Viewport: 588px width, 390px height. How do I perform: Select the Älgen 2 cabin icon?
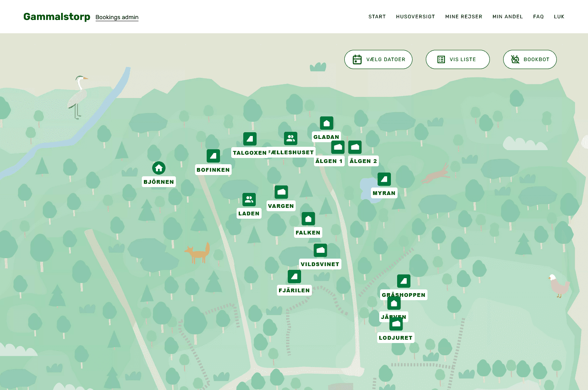(x=355, y=147)
